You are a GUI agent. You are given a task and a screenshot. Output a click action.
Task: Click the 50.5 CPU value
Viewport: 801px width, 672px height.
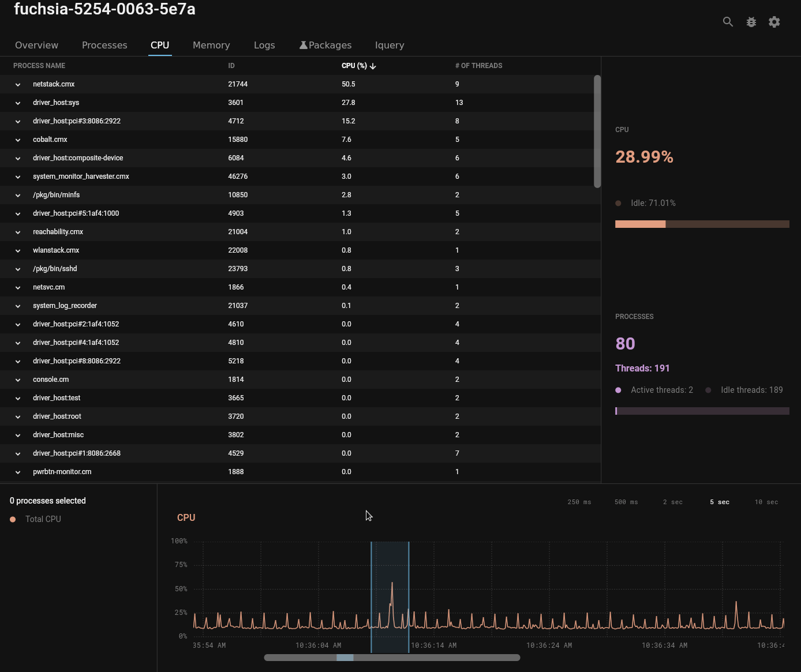(x=349, y=84)
